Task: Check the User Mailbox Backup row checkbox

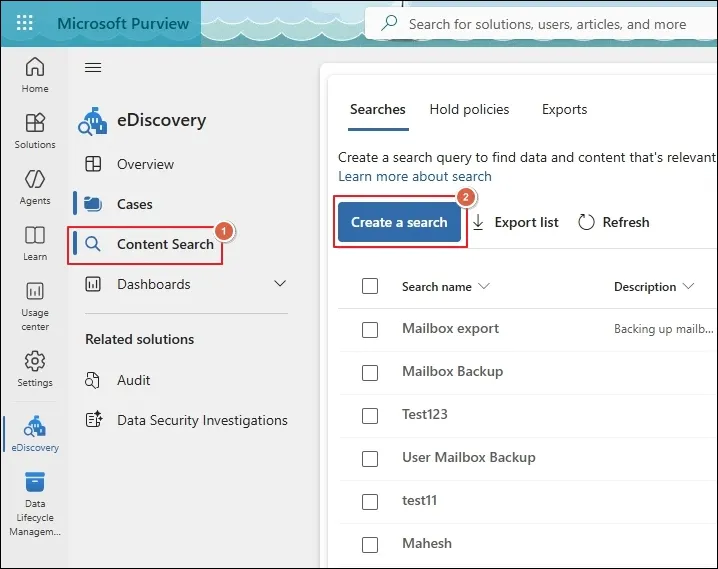Action: pos(370,459)
